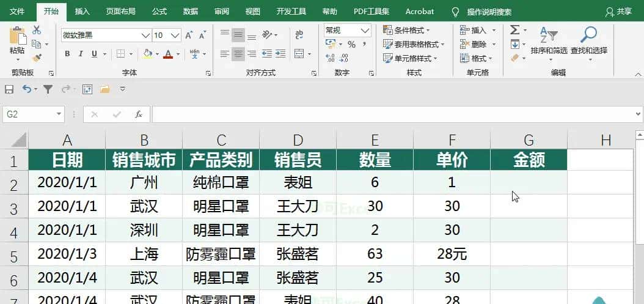The width and height of the screenshot is (644, 304).
Task: Open Conditional Formatting 条件格式 menu
Action: click(x=406, y=31)
